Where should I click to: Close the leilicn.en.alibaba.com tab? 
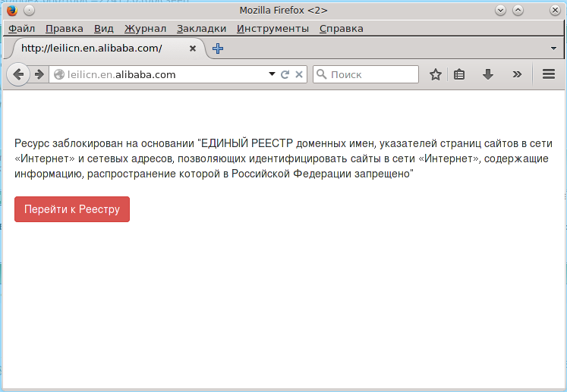click(x=193, y=49)
